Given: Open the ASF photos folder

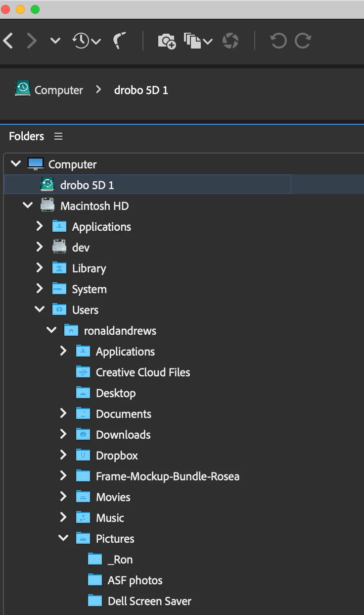Looking at the screenshot, I should pyautogui.click(x=135, y=580).
